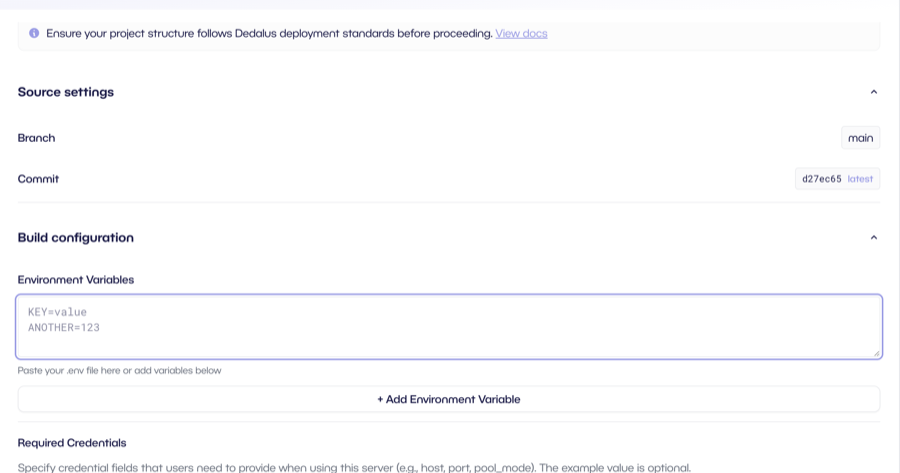Click the d27ec65 commit hash
This screenshot has width=900, height=473.
coord(821,179)
